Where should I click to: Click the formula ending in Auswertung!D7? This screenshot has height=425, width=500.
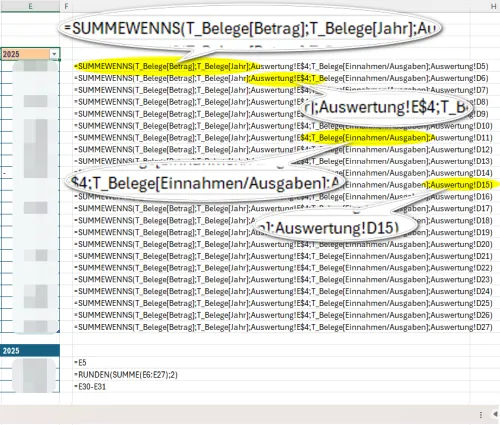[x=281, y=90]
